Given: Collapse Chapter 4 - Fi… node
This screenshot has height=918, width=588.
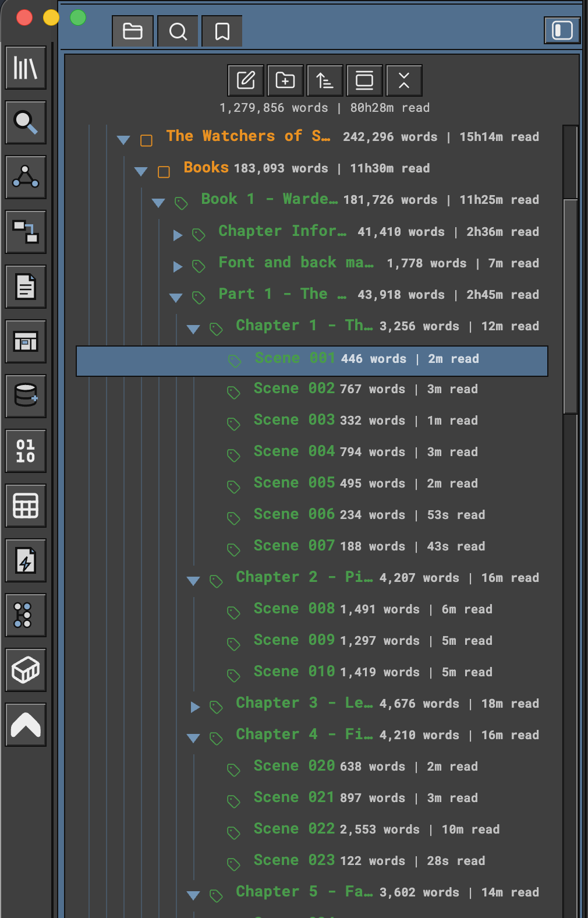Looking at the screenshot, I should 193,738.
